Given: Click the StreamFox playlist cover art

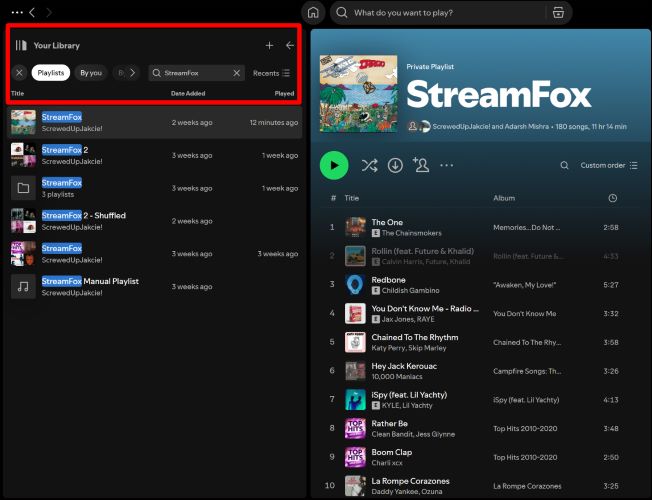Looking at the screenshot, I should tap(358, 94).
